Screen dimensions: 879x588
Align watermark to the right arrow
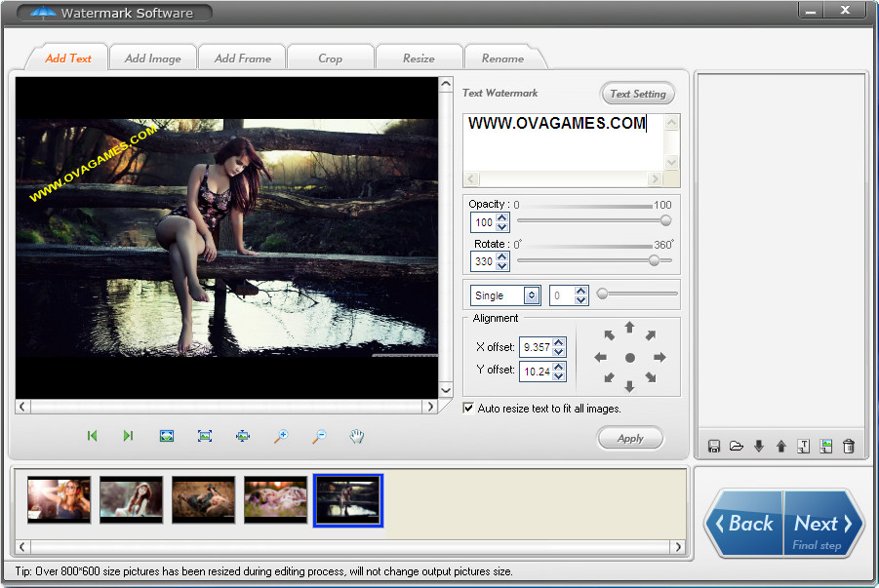pyautogui.click(x=659, y=357)
